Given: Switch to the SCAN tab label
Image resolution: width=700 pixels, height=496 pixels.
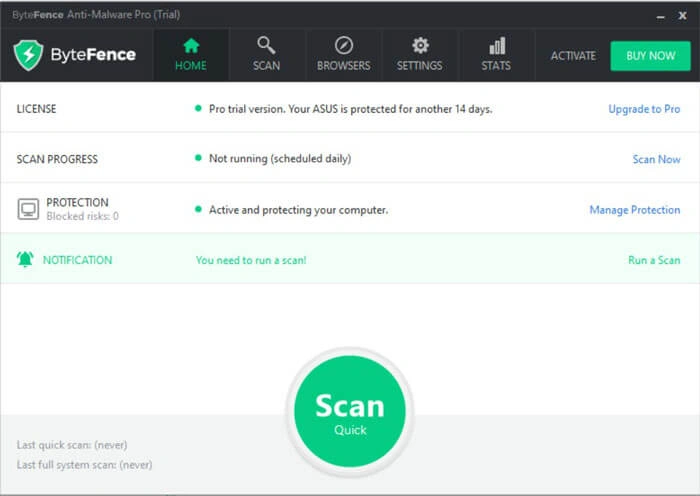Looking at the screenshot, I should click(x=267, y=66).
